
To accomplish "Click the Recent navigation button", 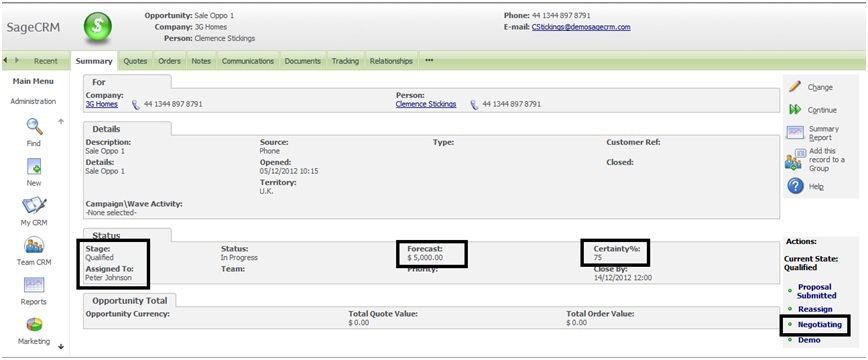I will tap(45, 61).
